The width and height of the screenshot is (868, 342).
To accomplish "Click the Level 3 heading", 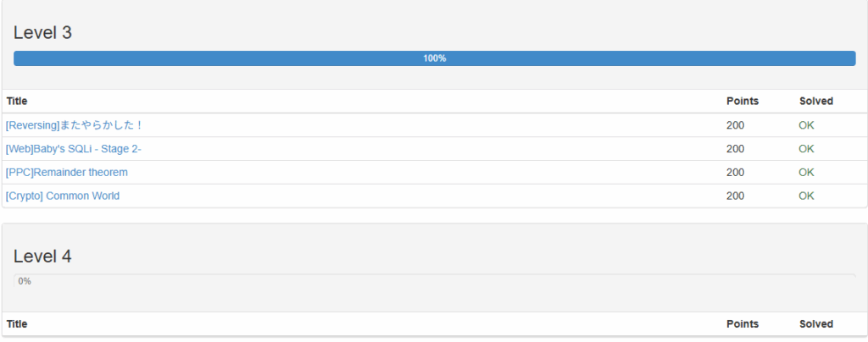I will [x=42, y=33].
